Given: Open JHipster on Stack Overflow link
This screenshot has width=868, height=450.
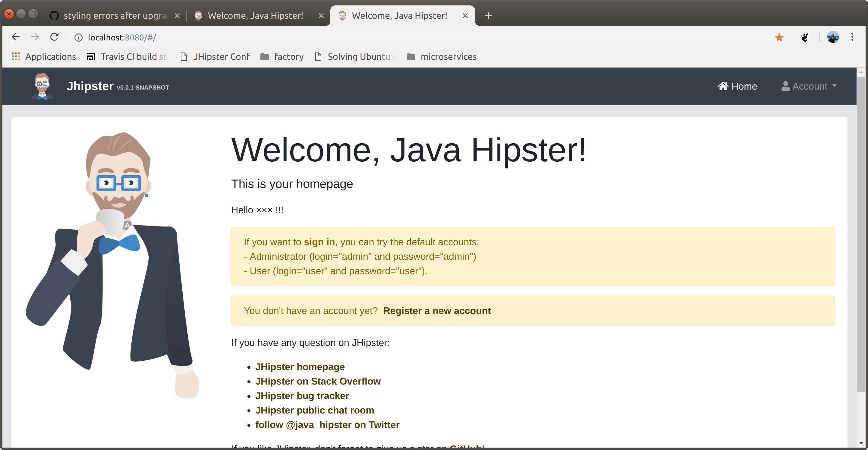Looking at the screenshot, I should [x=318, y=381].
